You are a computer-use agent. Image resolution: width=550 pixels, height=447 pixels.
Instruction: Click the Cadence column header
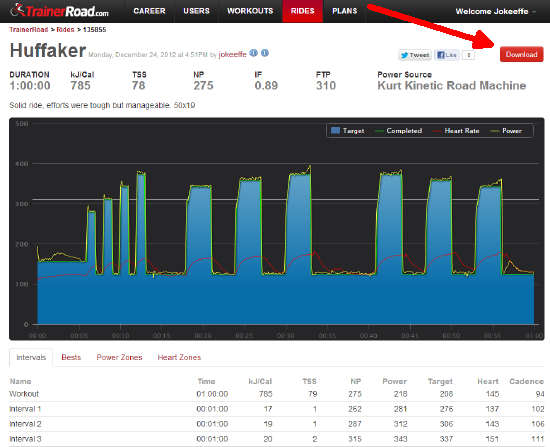pos(526,381)
